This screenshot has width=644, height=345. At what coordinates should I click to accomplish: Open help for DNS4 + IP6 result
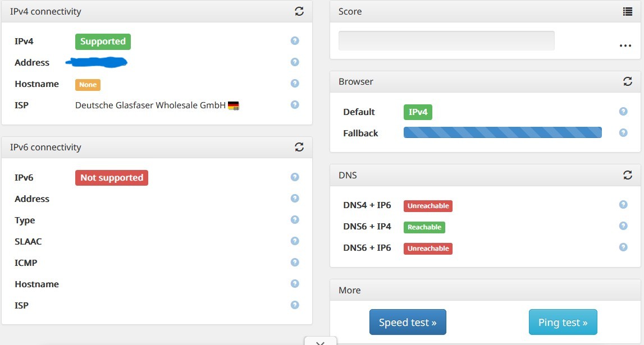pos(623,205)
